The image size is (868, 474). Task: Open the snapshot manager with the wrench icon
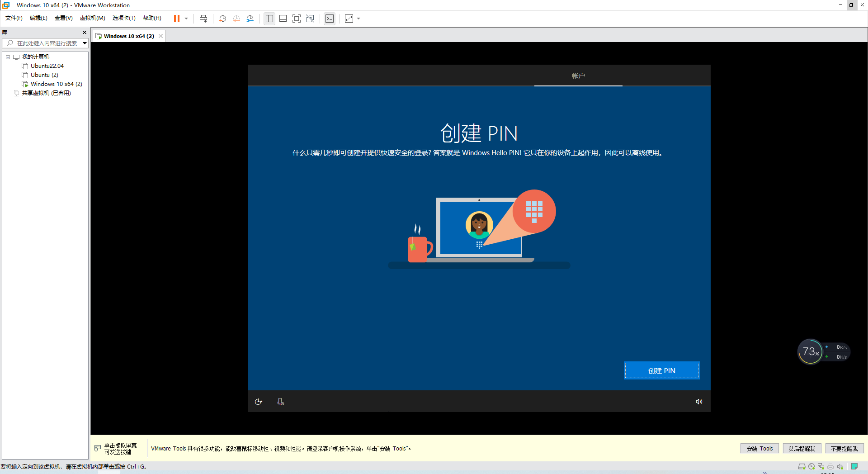[250, 19]
